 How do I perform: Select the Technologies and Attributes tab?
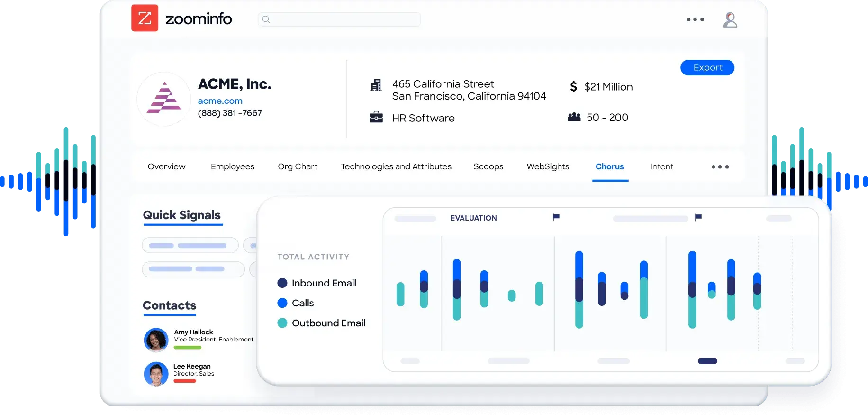coord(396,167)
